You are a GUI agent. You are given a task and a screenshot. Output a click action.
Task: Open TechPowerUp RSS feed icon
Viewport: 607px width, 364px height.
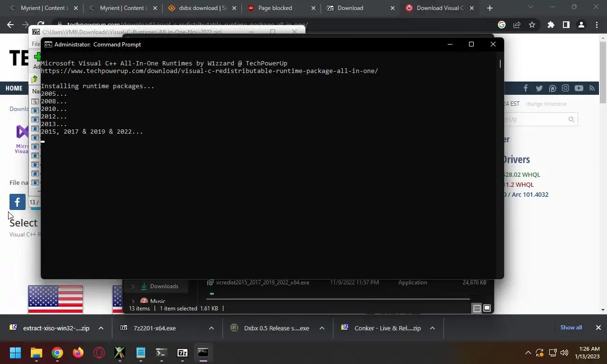[592, 88]
